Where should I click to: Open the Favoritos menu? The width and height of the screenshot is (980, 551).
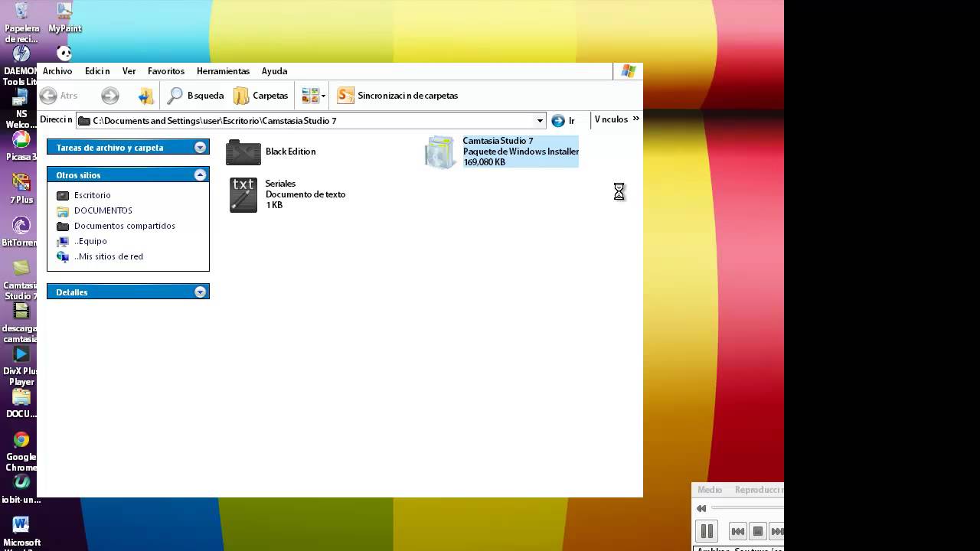[x=166, y=71]
